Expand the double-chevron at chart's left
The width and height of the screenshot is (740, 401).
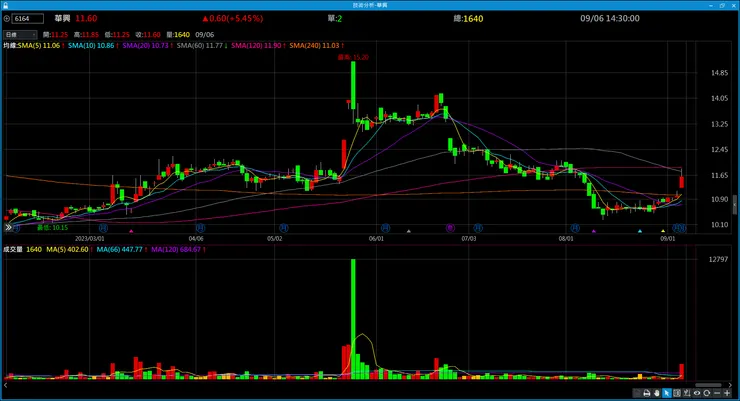coord(8,227)
